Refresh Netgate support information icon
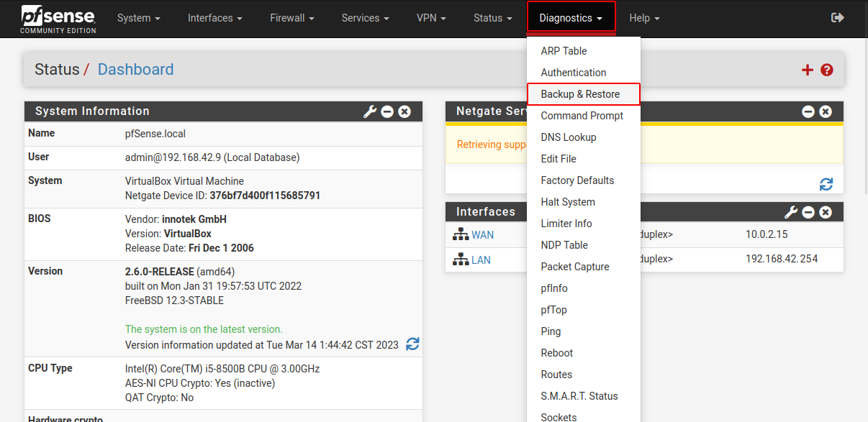The image size is (868, 422). (x=826, y=184)
